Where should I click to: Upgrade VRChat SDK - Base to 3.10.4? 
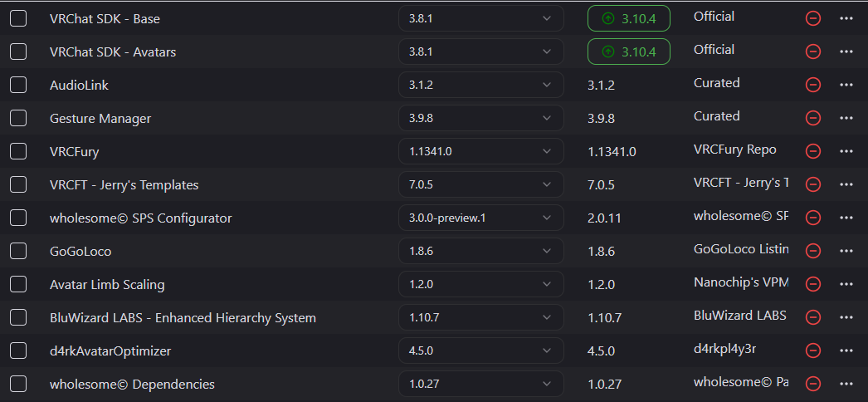click(x=629, y=18)
